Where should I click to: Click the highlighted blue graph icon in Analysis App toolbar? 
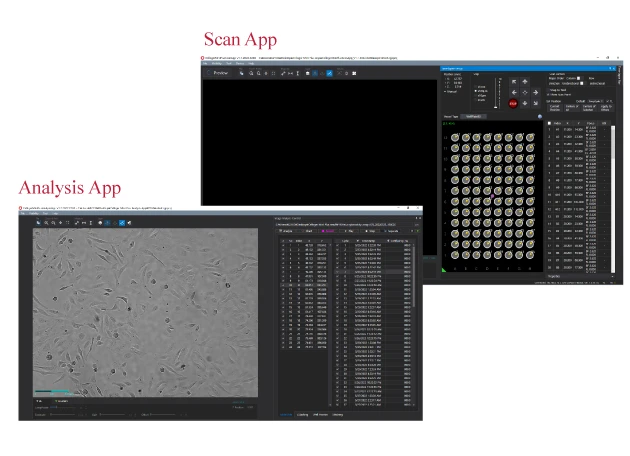pyautogui.click(x=122, y=223)
